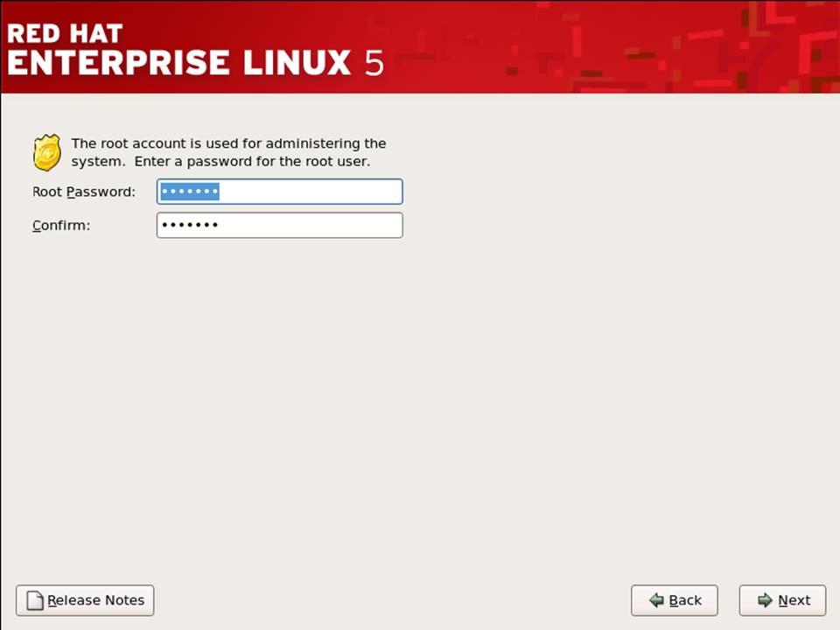
Task: Click the red header banner
Action: [420, 45]
